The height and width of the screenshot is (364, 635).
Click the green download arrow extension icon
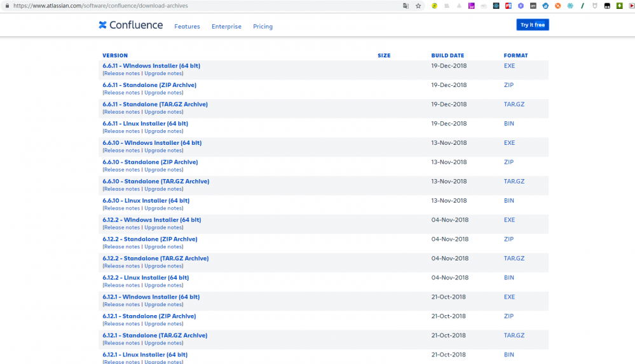point(619,6)
